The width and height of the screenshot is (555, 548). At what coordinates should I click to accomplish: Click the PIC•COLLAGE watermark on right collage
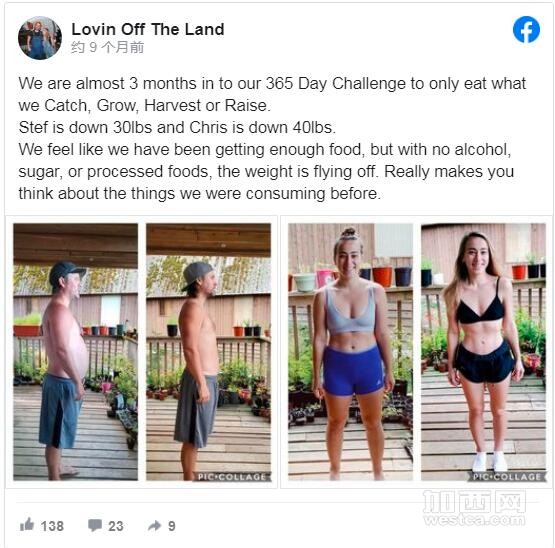pyautogui.click(x=507, y=476)
